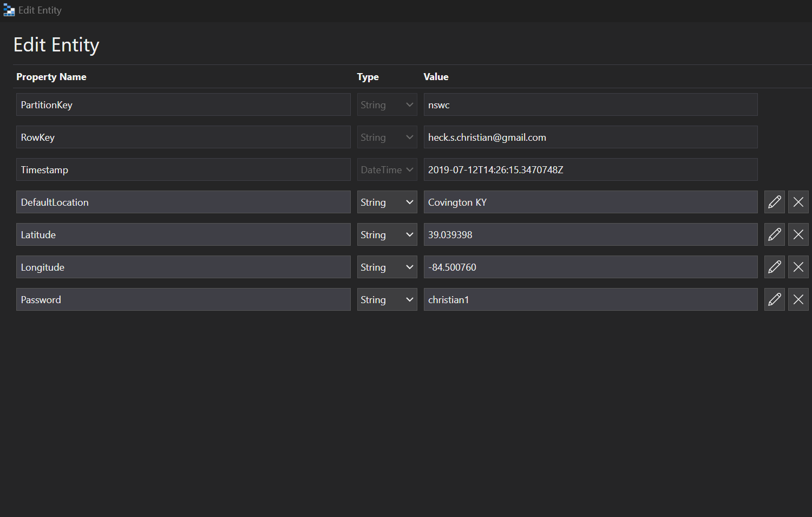Click the RowKey email value field
The width and height of the screenshot is (812, 517).
point(591,137)
